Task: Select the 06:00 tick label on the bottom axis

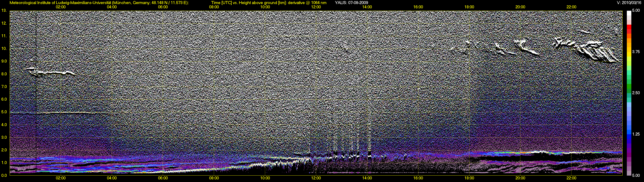Action: tap(163, 178)
